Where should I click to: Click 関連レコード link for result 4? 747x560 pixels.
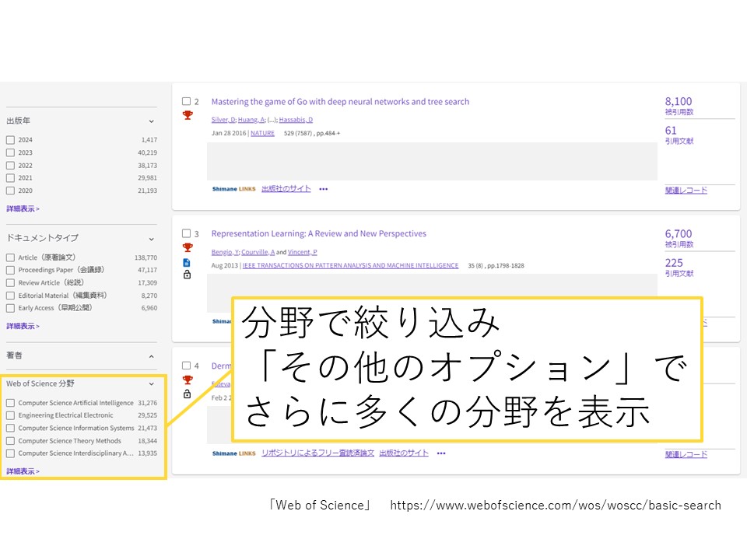[x=686, y=455]
